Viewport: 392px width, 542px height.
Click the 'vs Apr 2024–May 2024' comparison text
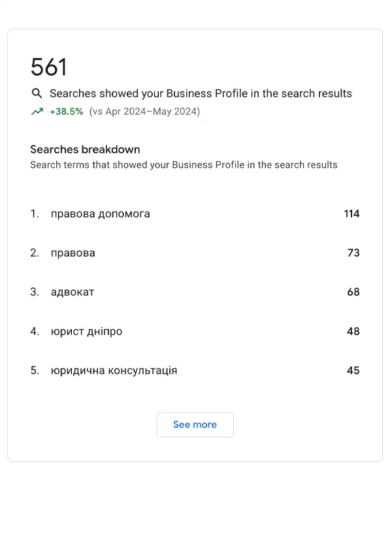(144, 111)
